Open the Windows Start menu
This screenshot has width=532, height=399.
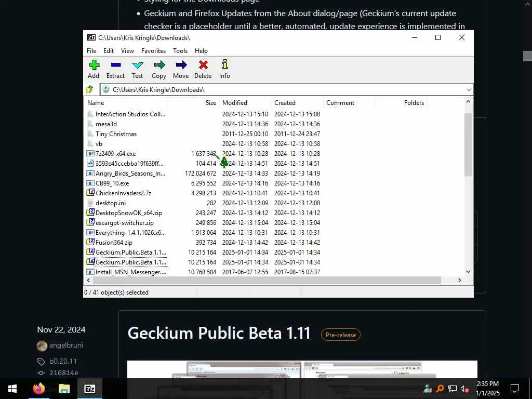coord(12,389)
